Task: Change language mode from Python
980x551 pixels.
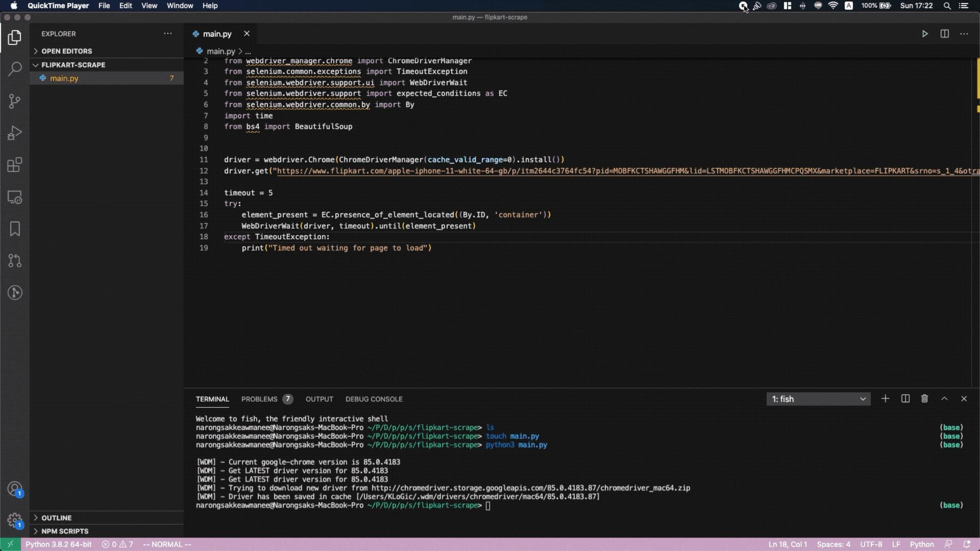Action: (922, 544)
